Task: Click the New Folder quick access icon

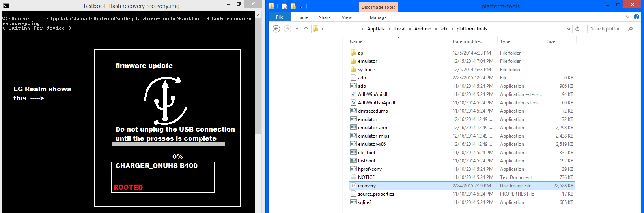Action: (x=293, y=6)
